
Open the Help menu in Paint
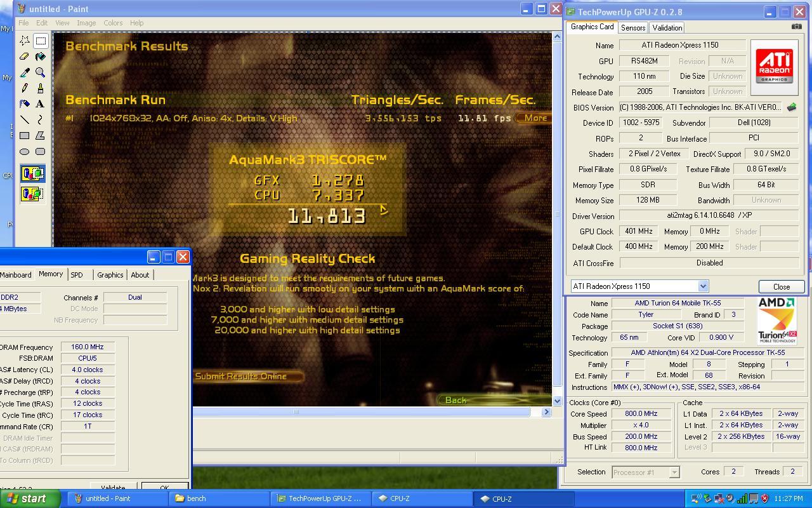point(136,23)
